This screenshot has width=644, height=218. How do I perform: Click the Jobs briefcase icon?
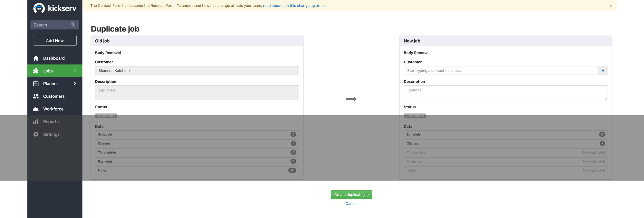point(36,71)
